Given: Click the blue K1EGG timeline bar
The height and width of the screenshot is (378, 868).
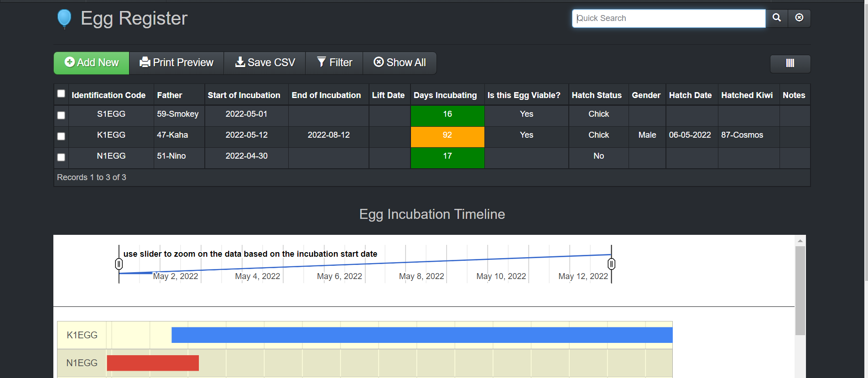Looking at the screenshot, I should (x=422, y=335).
